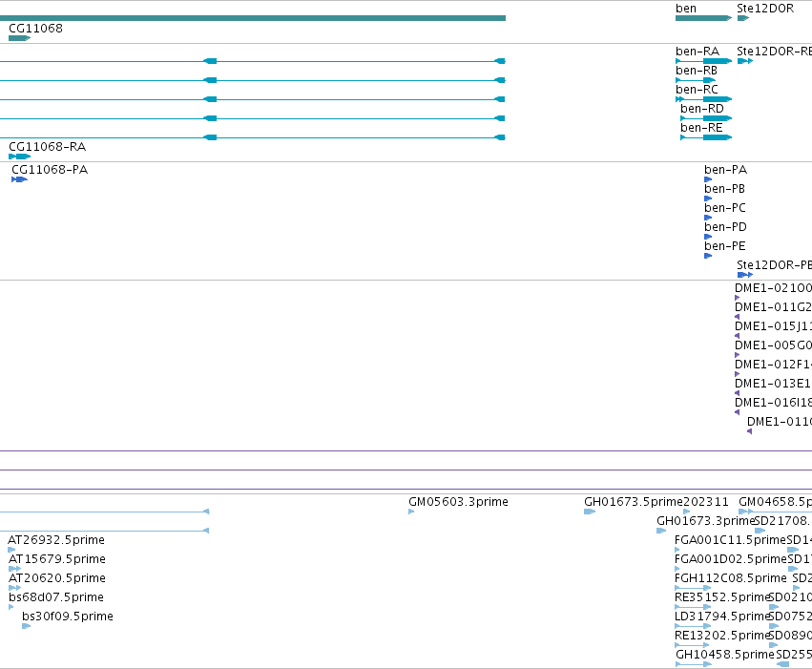Click the FGH112C08.5prime EST label
Image resolution: width=812 pixels, height=669 pixels.
[x=731, y=579]
